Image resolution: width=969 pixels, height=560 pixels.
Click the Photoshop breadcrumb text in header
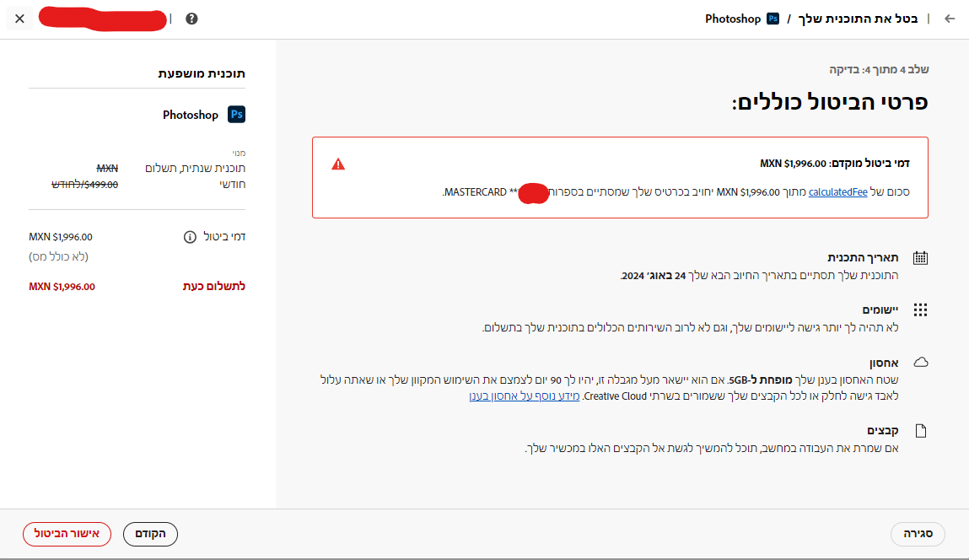click(733, 19)
